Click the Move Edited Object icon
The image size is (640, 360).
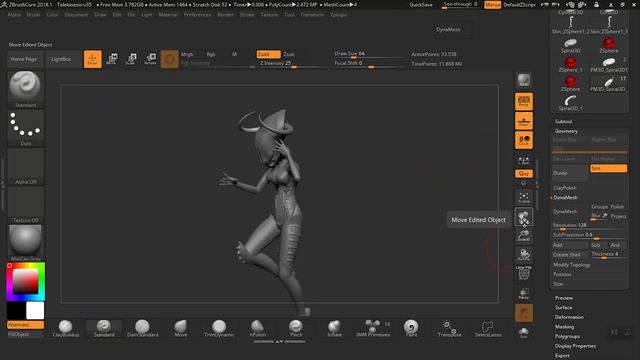click(x=524, y=217)
